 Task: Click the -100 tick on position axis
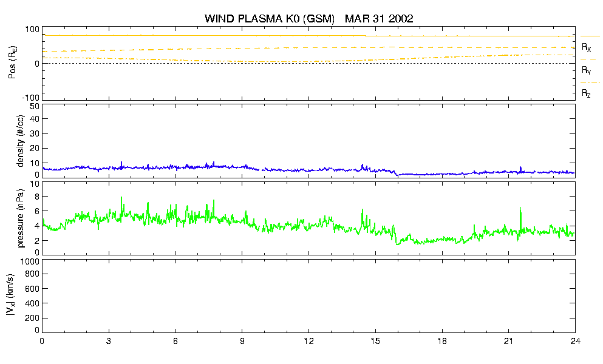tap(31, 98)
